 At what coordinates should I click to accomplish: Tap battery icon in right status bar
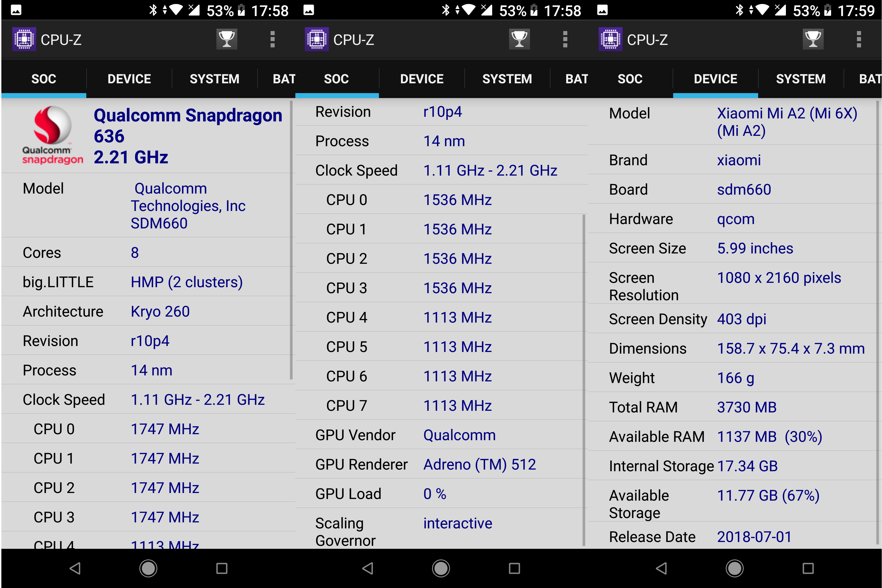828,10
